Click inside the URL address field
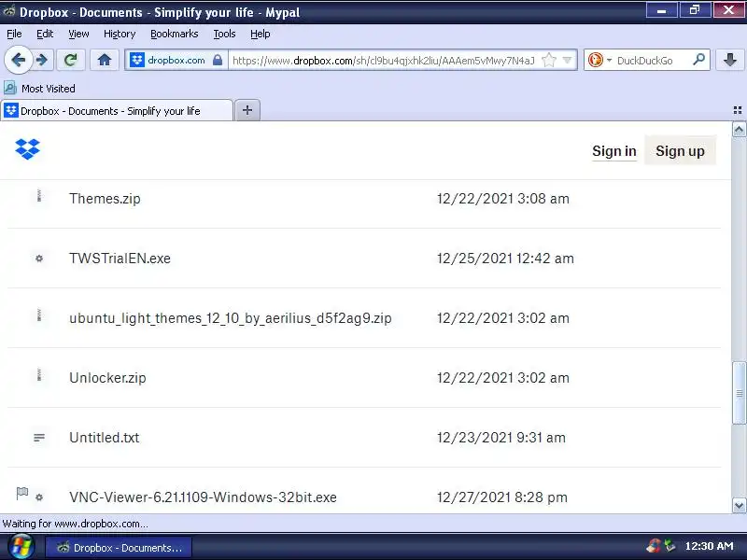The width and height of the screenshot is (747, 560). pos(384,61)
